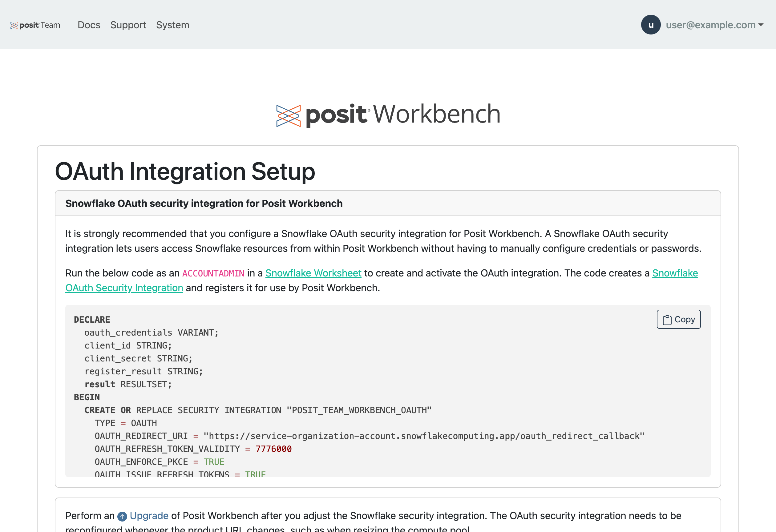
Task: Expand the user@example.com account dropdown
Action: [710, 25]
